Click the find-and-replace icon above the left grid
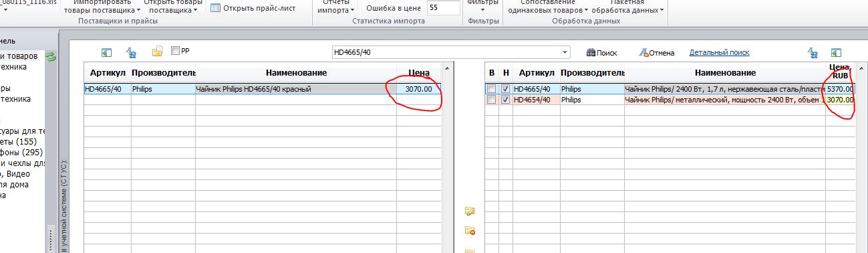 click(132, 52)
